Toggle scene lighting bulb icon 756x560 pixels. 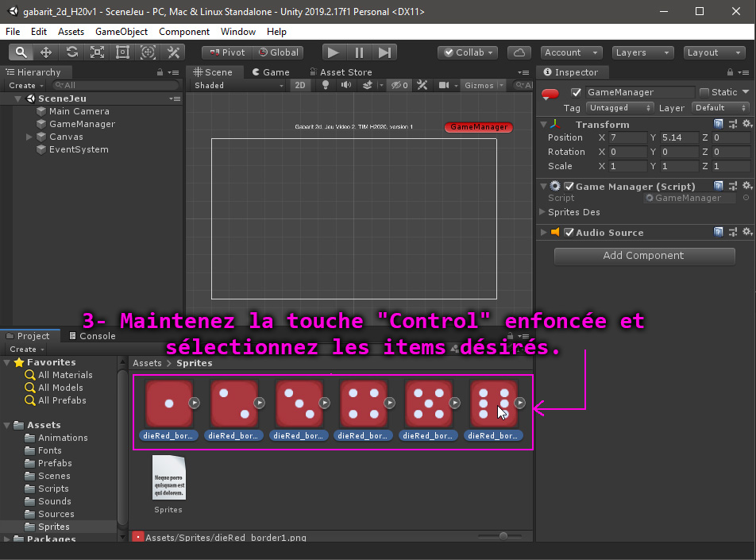[x=325, y=85]
